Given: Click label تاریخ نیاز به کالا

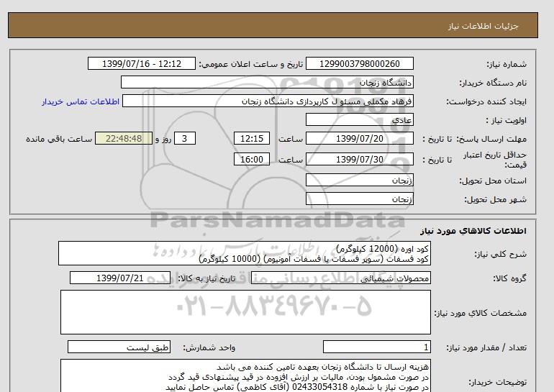Looking at the screenshot, I should (x=206, y=278).
